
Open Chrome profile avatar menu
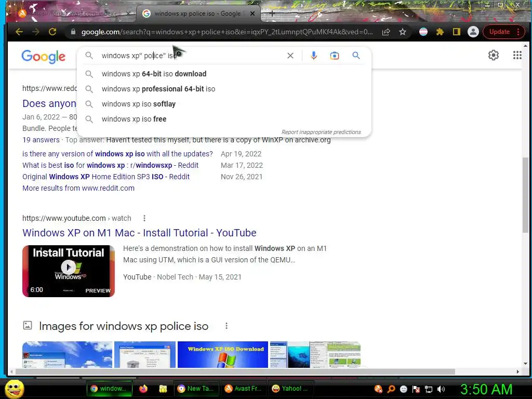(473, 32)
